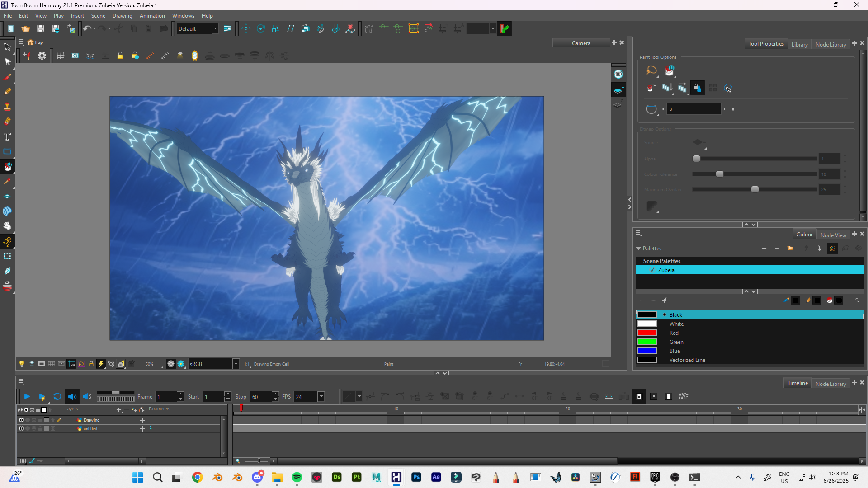The height and width of the screenshot is (488, 868).
Task: Select the Green colour swatch
Action: 647,342
